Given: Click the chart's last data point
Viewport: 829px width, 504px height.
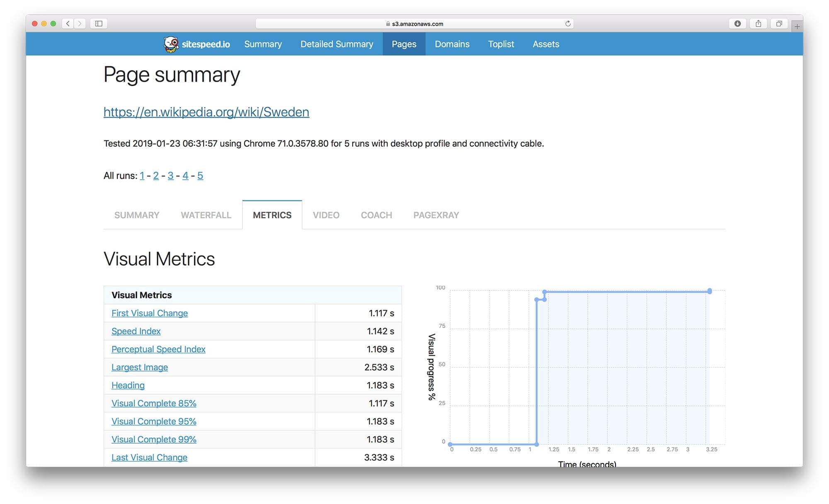Looking at the screenshot, I should coord(710,291).
